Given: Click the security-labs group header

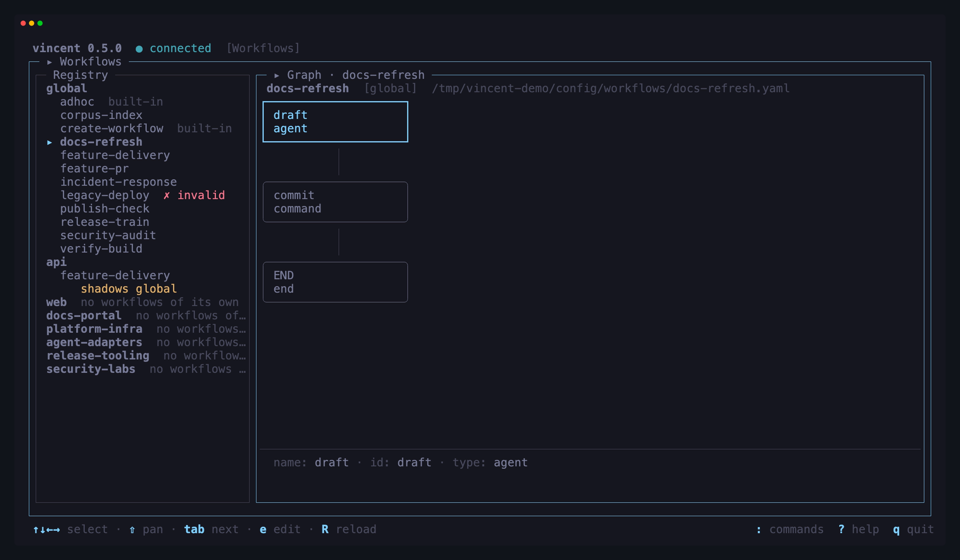Looking at the screenshot, I should (91, 369).
